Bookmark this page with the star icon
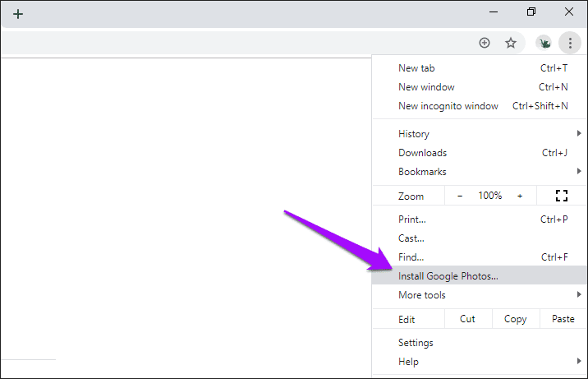The image size is (588, 379). pos(510,43)
